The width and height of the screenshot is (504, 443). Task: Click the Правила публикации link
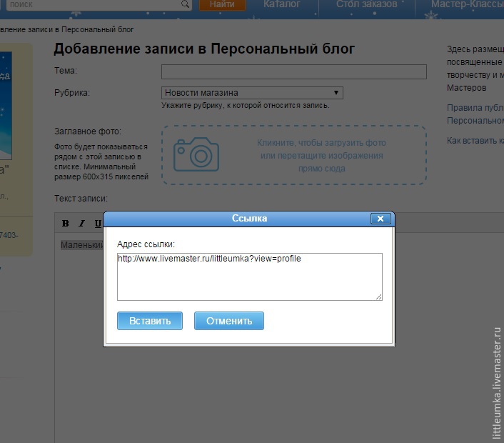click(475, 109)
